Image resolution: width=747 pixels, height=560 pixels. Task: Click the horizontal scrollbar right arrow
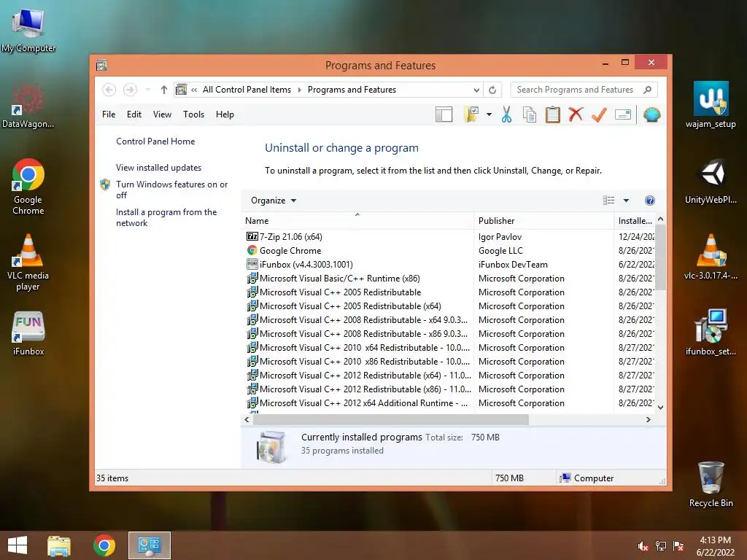click(x=648, y=419)
